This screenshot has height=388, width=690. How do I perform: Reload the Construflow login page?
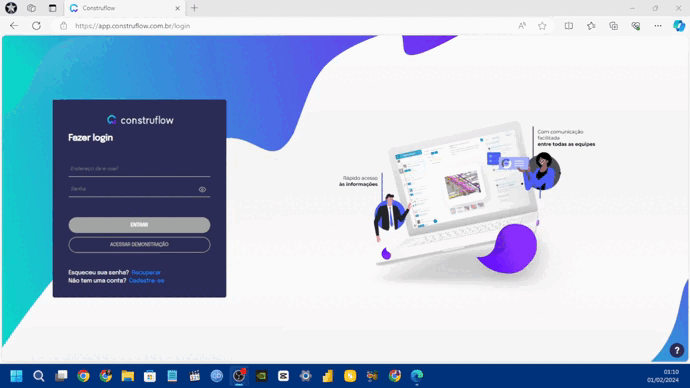(x=36, y=26)
